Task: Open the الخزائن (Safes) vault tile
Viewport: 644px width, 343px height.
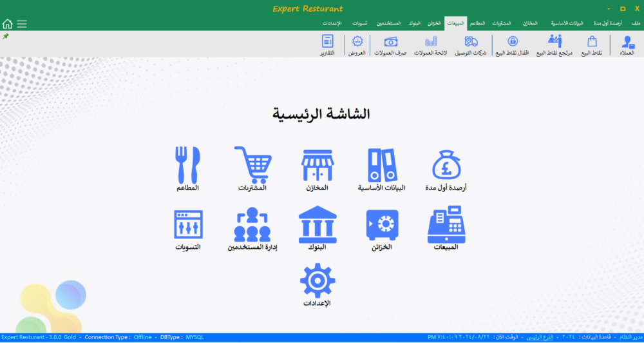Action: (x=382, y=229)
